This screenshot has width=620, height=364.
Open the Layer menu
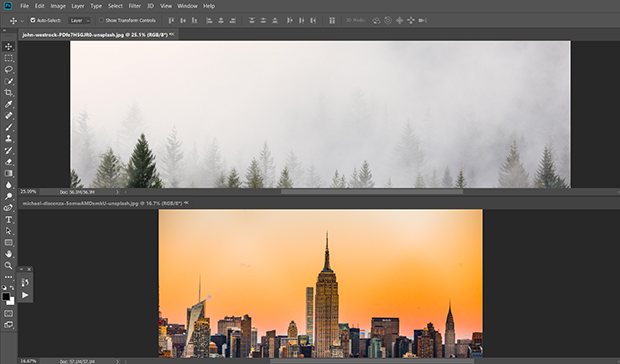coord(78,6)
